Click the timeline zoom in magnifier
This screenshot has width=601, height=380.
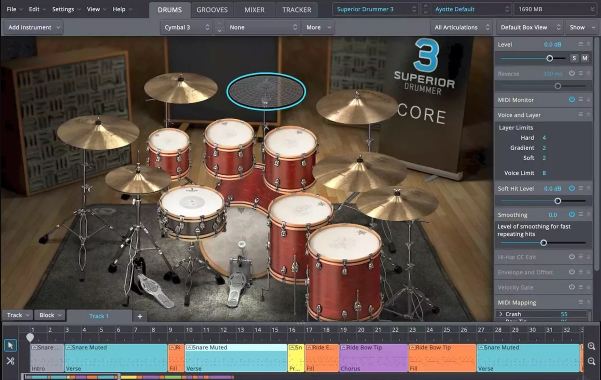[591, 346]
